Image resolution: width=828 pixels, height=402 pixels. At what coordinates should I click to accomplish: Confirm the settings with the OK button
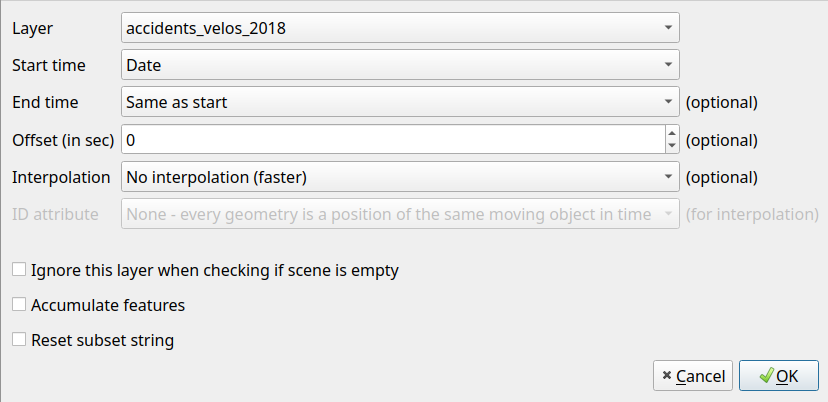pos(779,376)
